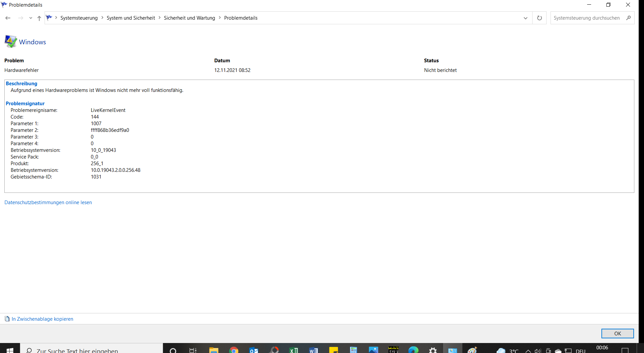Expand the chevron after Systemsteuerung breadcrumb
Viewport: 644px width, 353px height.
pyautogui.click(x=102, y=18)
